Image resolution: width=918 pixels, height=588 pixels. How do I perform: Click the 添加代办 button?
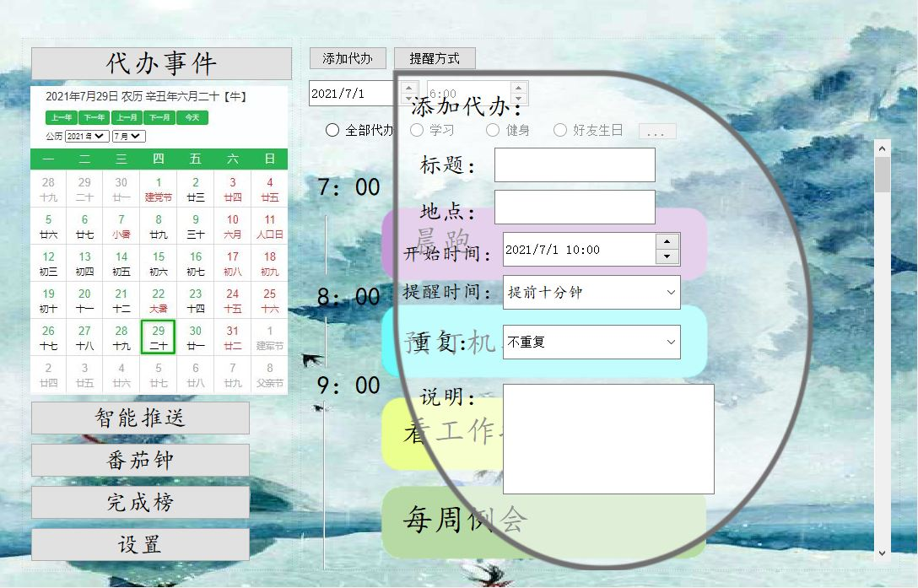(x=348, y=58)
